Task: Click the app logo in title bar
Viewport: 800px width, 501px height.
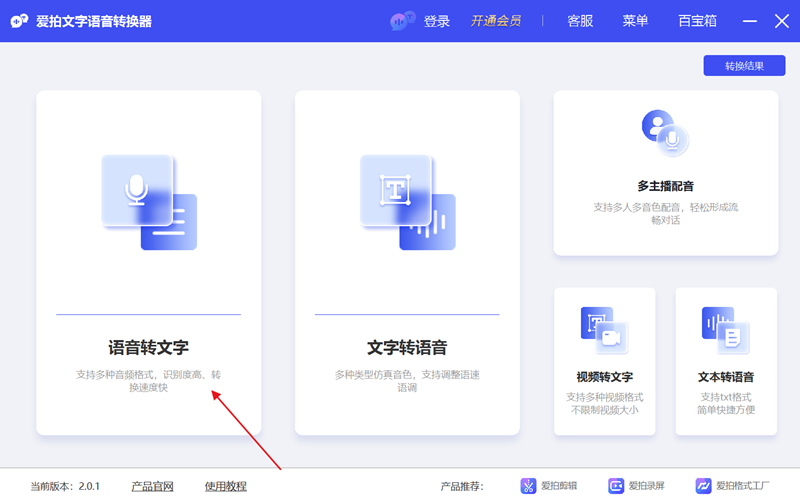Action: pos(19,21)
